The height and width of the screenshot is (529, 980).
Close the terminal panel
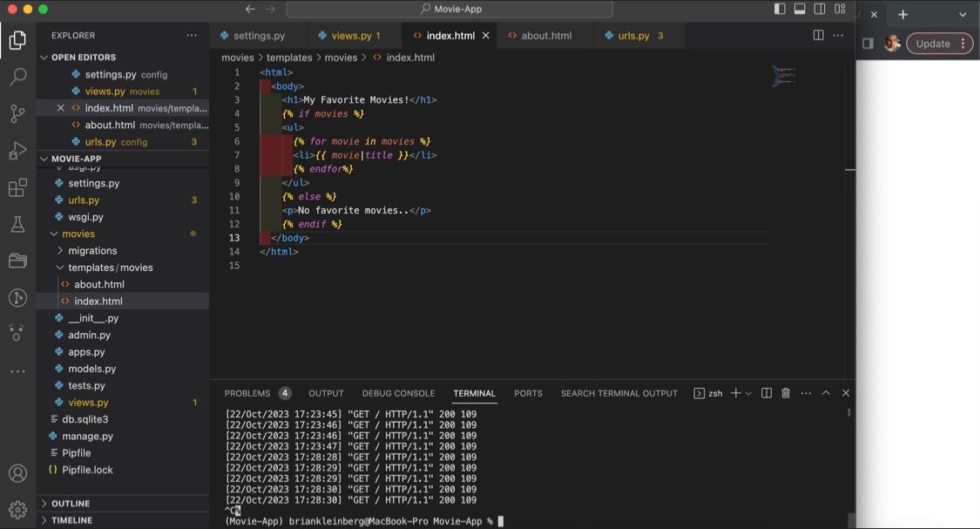tap(846, 393)
